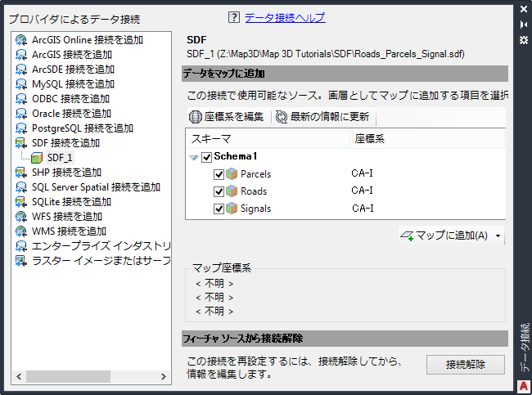The height and width of the screenshot is (395, 532).
Task: Click the horizontal scrollbar thumb
Action: tap(68, 376)
